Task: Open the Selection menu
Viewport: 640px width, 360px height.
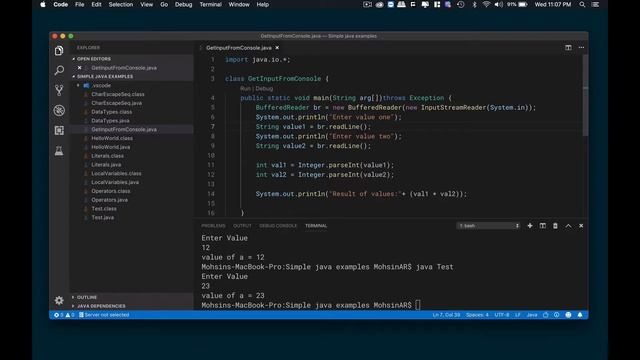Action: pyautogui.click(x=121, y=4)
